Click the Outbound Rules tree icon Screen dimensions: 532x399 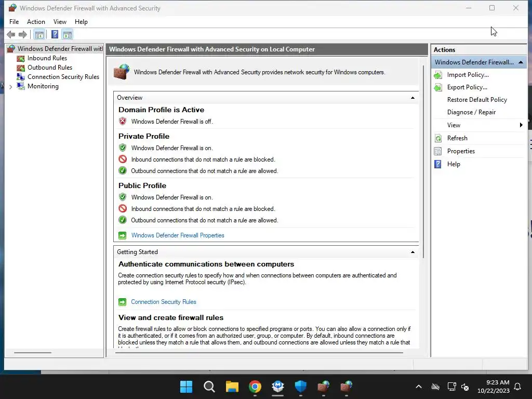tap(21, 68)
